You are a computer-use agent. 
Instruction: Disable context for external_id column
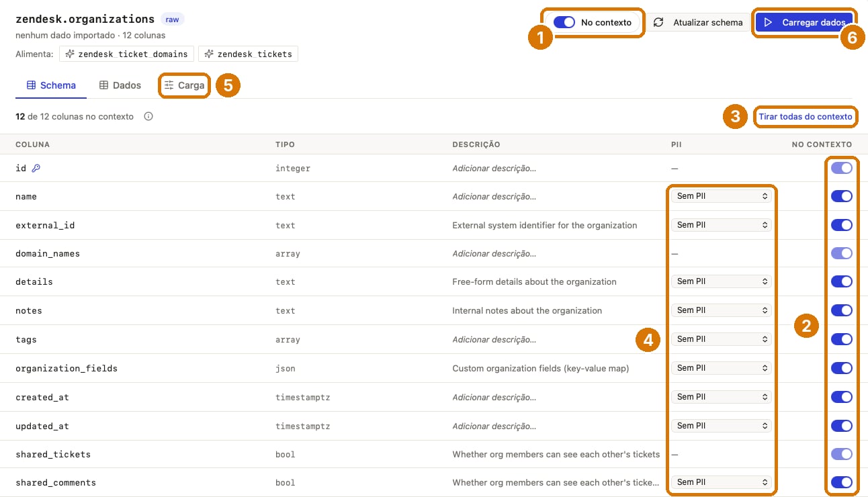point(842,225)
